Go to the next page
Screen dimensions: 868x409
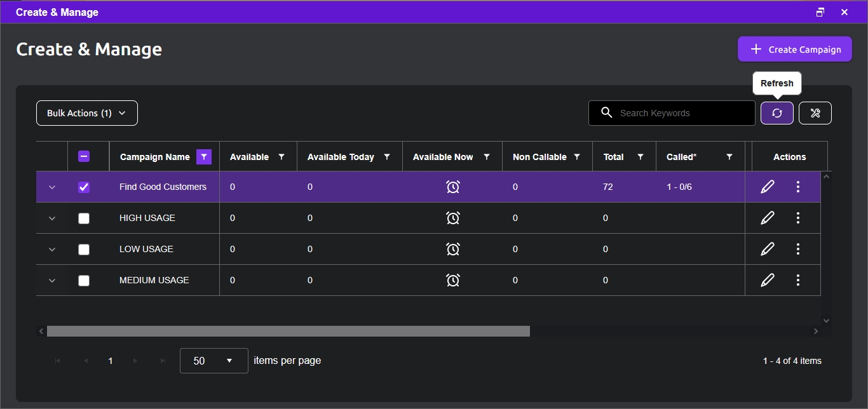tap(135, 361)
